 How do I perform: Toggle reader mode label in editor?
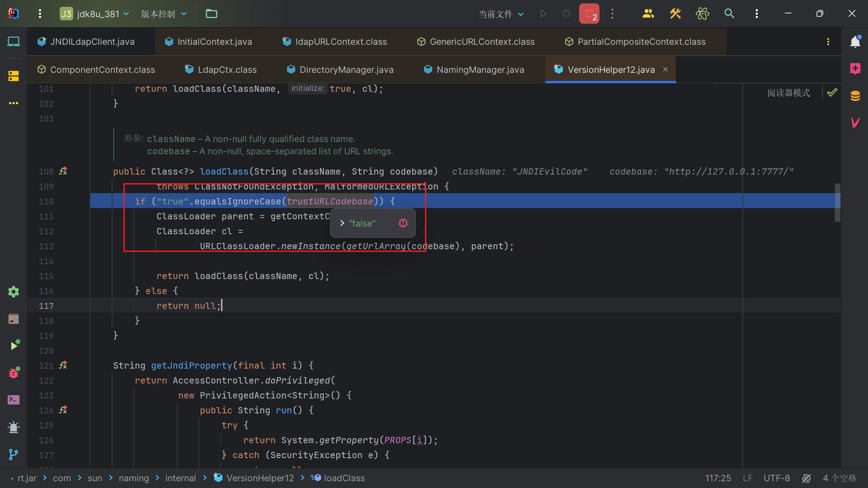[x=788, y=93]
